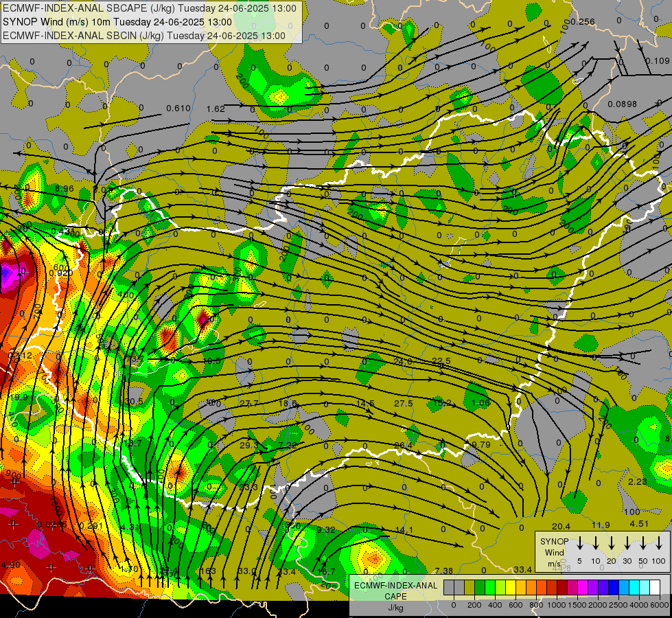
Task: Click the map value 29.3
Action: click(x=249, y=445)
